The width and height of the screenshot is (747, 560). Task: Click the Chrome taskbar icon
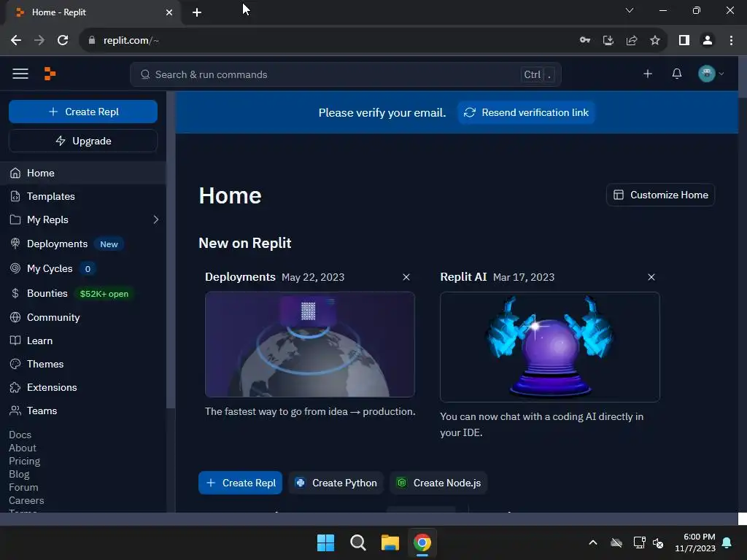(x=422, y=542)
